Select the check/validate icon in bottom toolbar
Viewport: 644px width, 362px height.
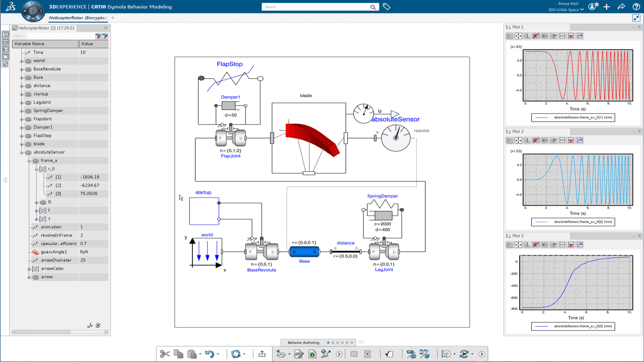click(389, 354)
